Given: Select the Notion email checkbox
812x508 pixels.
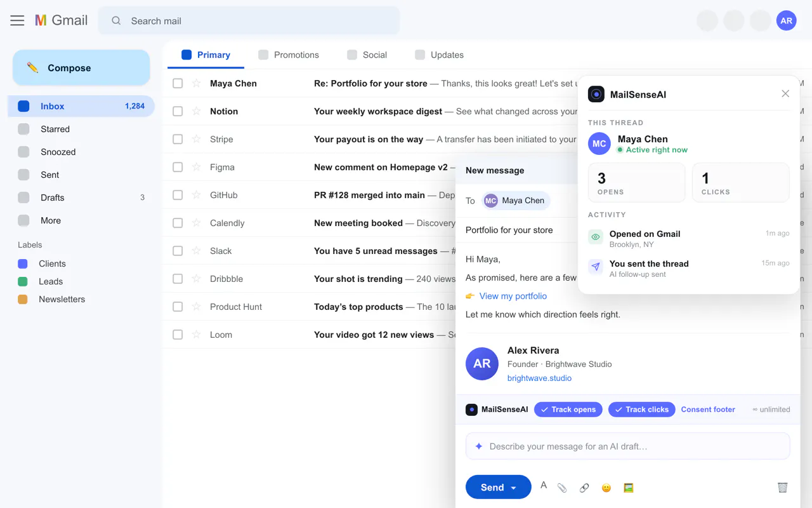Looking at the screenshot, I should click(x=178, y=111).
